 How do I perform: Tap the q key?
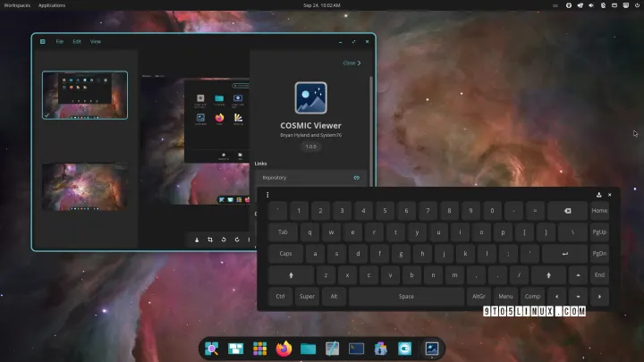pos(309,232)
